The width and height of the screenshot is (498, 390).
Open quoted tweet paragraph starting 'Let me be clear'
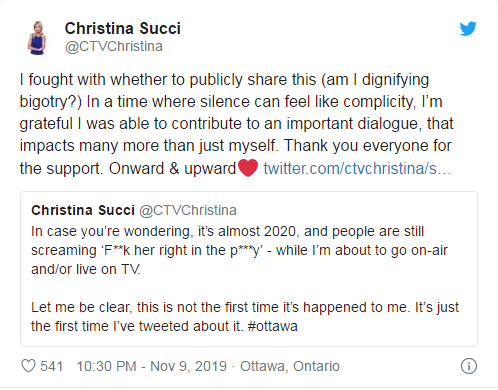(x=245, y=316)
